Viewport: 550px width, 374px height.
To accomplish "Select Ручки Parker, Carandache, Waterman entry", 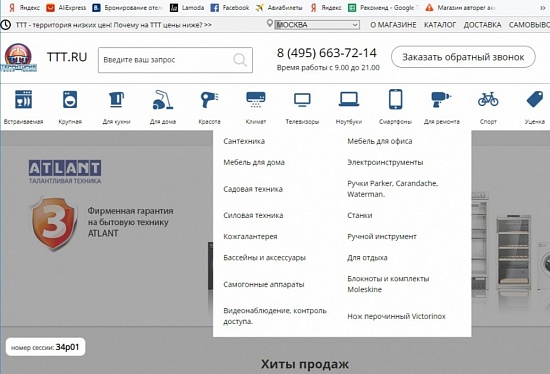I will (393, 188).
